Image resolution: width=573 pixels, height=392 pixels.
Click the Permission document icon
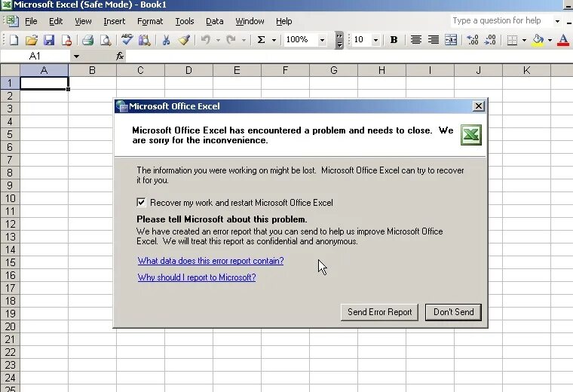[66, 40]
